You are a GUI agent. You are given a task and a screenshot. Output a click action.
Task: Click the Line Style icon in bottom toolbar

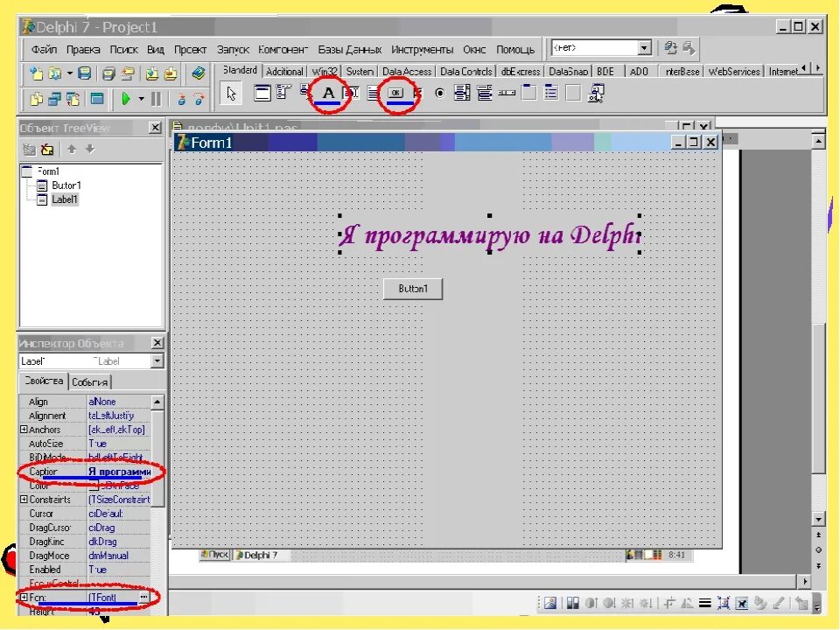705,603
